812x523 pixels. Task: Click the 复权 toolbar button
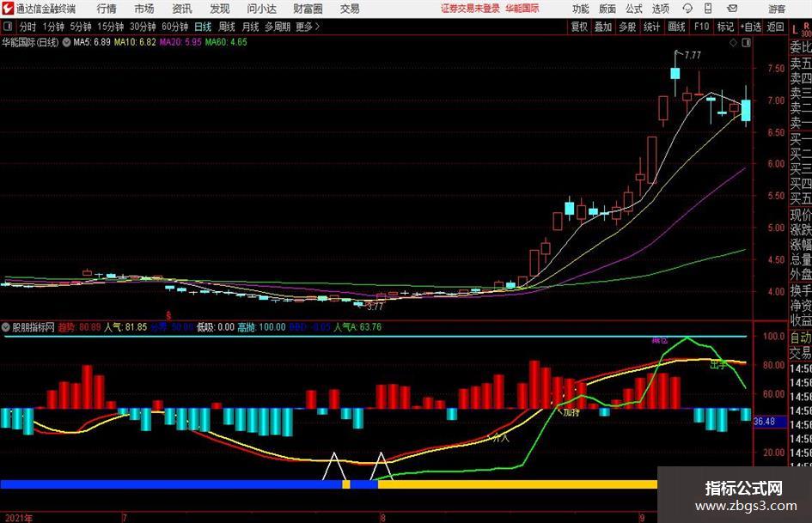pyautogui.click(x=579, y=27)
